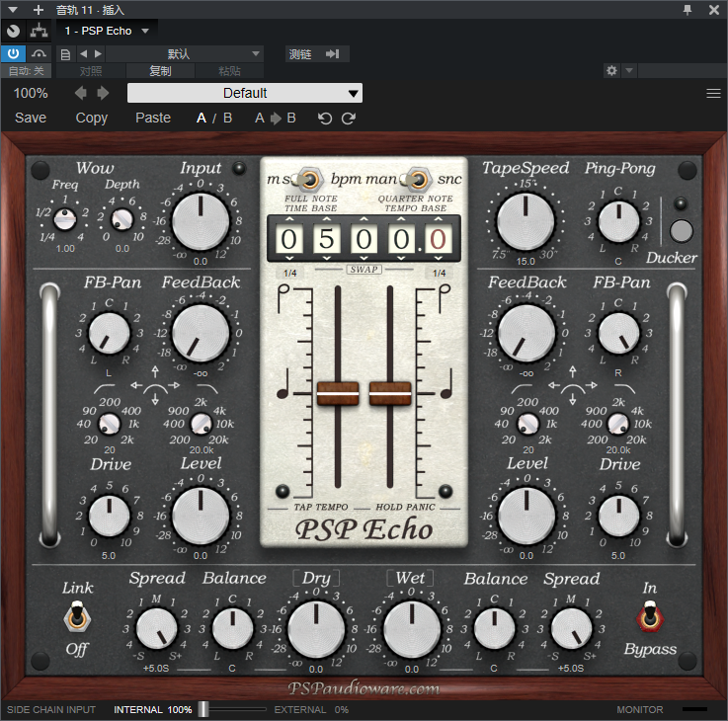
Task: Click left channel 1/4 note value
Action: coord(290,273)
